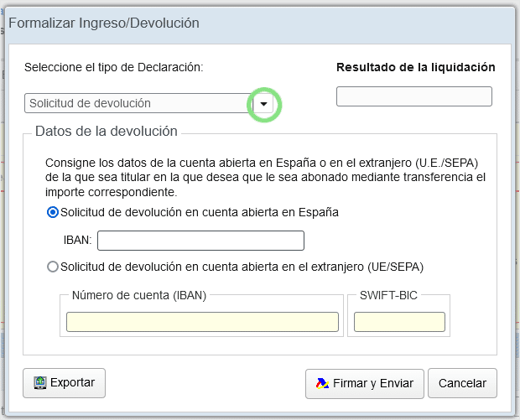520x420 pixels.
Task: Click the AEAT logo icon on 'Firmar y Enviar'
Action: pos(322,383)
